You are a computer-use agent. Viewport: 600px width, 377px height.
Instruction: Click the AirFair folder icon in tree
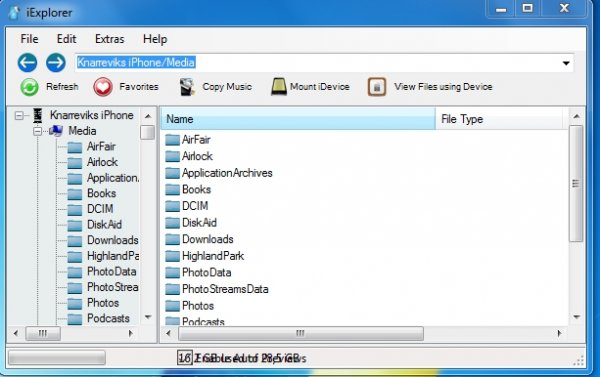75,147
